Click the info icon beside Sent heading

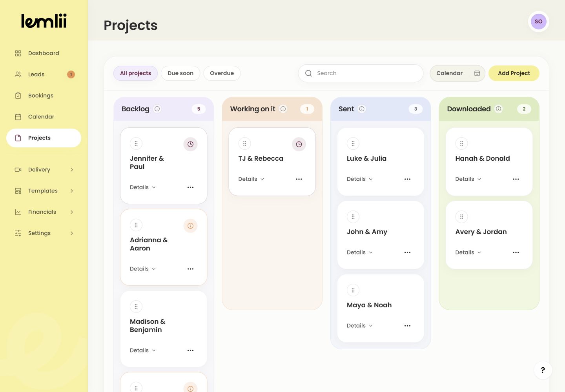[362, 109]
